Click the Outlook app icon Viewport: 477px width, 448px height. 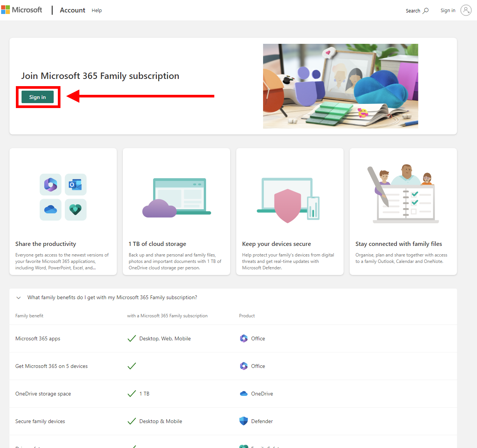(x=76, y=185)
